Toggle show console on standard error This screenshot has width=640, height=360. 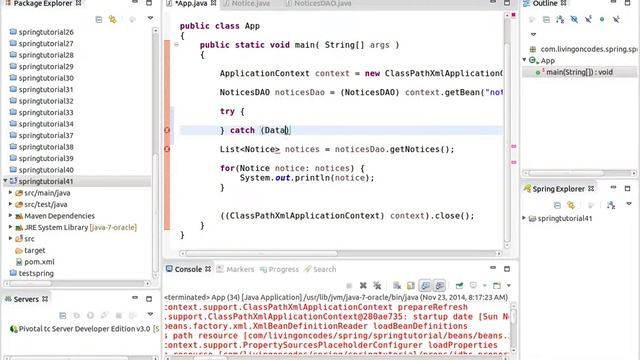[439, 285]
